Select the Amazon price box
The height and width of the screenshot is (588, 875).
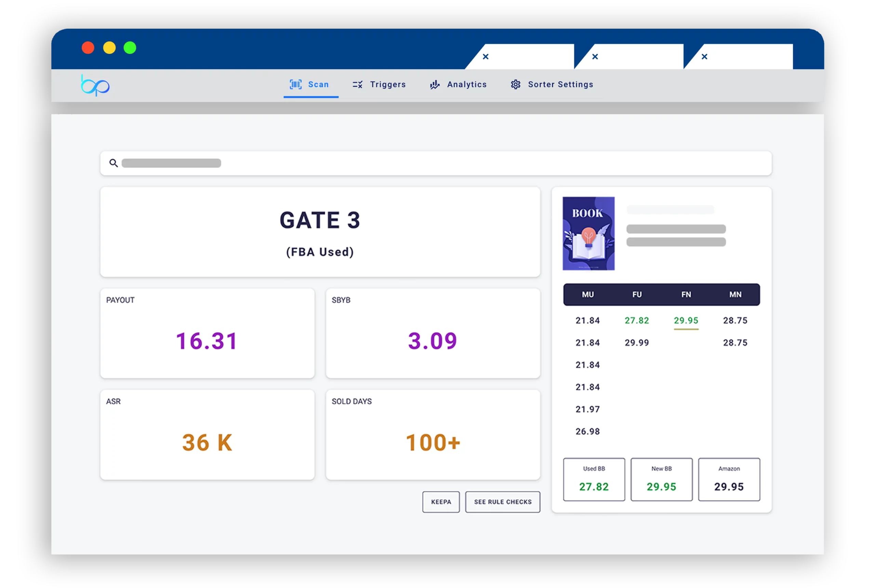(x=729, y=479)
